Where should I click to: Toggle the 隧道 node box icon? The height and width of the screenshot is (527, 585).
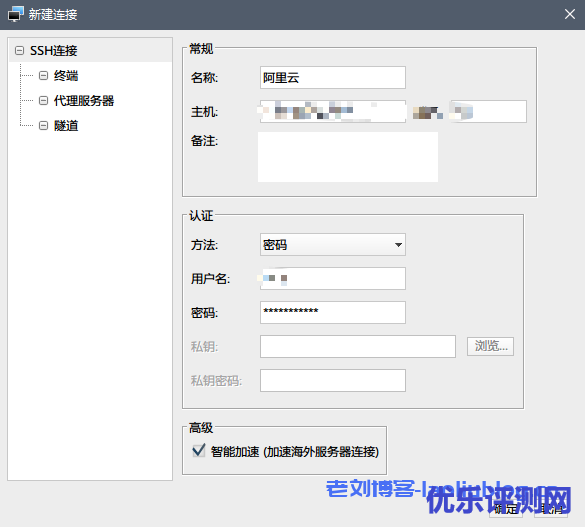click(44, 126)
